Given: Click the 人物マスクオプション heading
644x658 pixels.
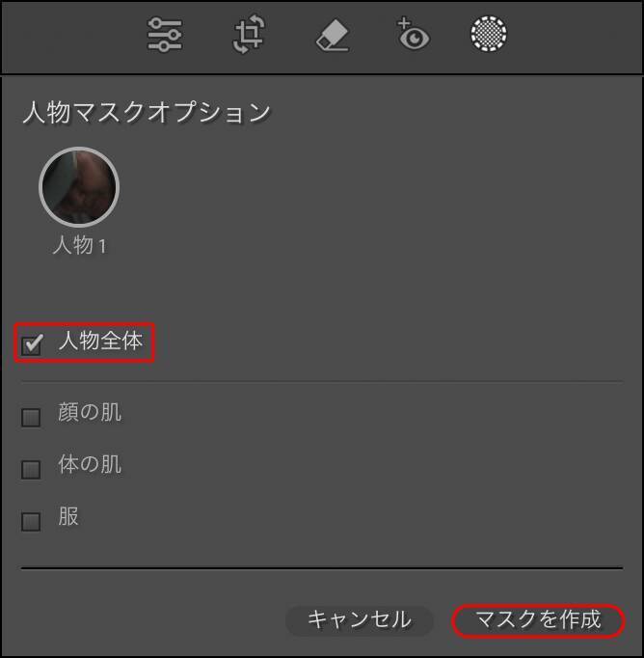Looking at the screenshot, I should (147, 113).
